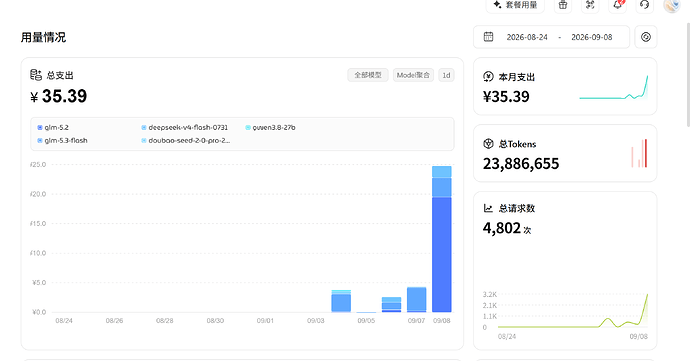Click the scan code icon

tap(590, 5)
